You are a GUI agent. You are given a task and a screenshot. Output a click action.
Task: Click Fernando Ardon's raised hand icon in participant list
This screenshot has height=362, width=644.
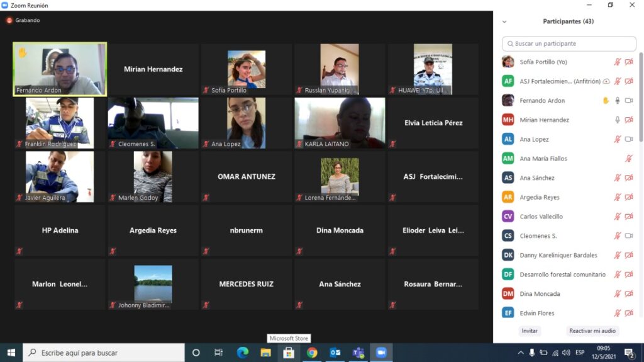click(x=606, y=101)
